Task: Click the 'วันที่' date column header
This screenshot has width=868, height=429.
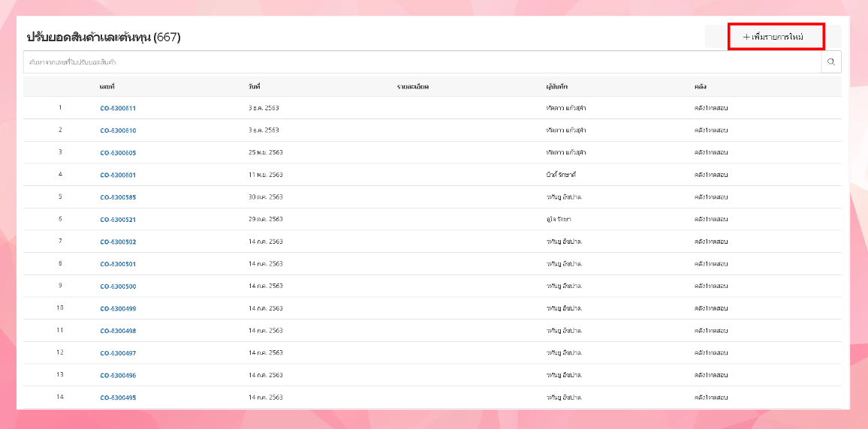Action: tap(254, 86)
